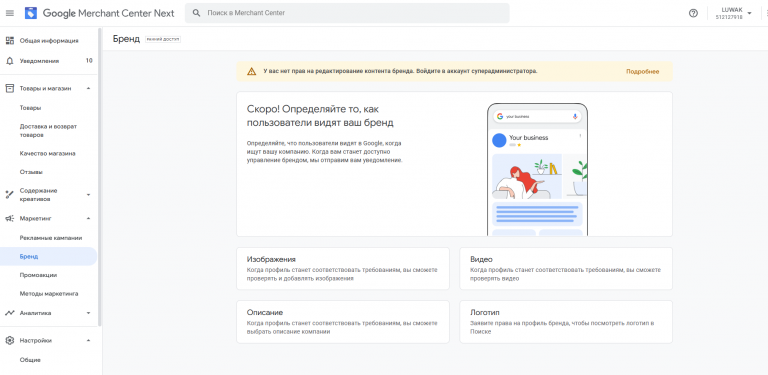This screenshot has height=375, width=768.
Task: Collapse the Маркетинг section
Action: (x=88, y=218)
